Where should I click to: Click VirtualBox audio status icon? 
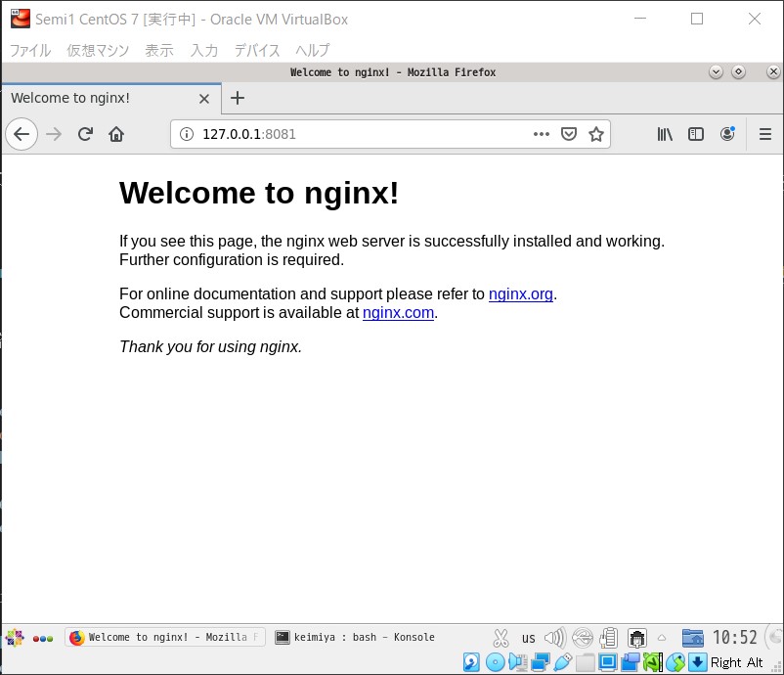pos(518,662)
